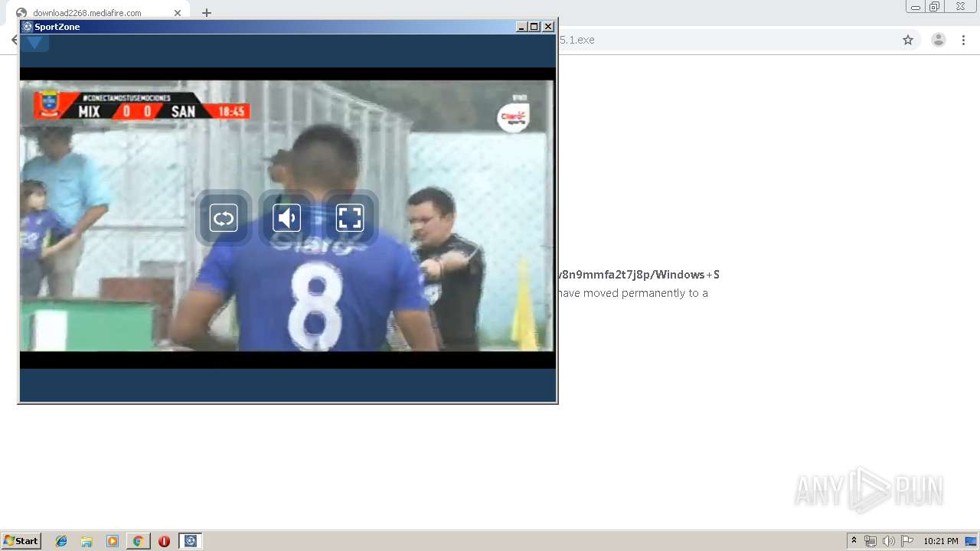Mute the video with the speaker icon
The height and width of the screenshot is (551, 980).
(x=287, y=218)
